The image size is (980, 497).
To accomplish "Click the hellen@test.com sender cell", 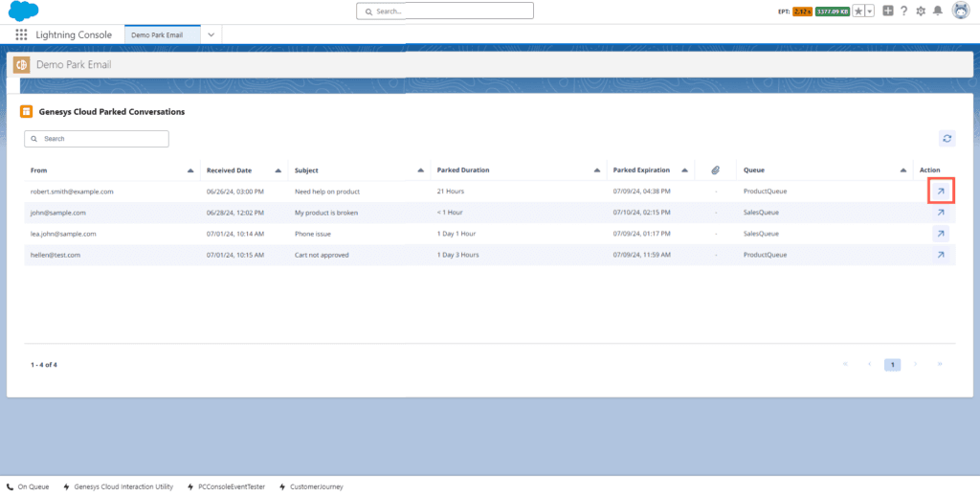I will pyautogui.click(x=56, y=255).
